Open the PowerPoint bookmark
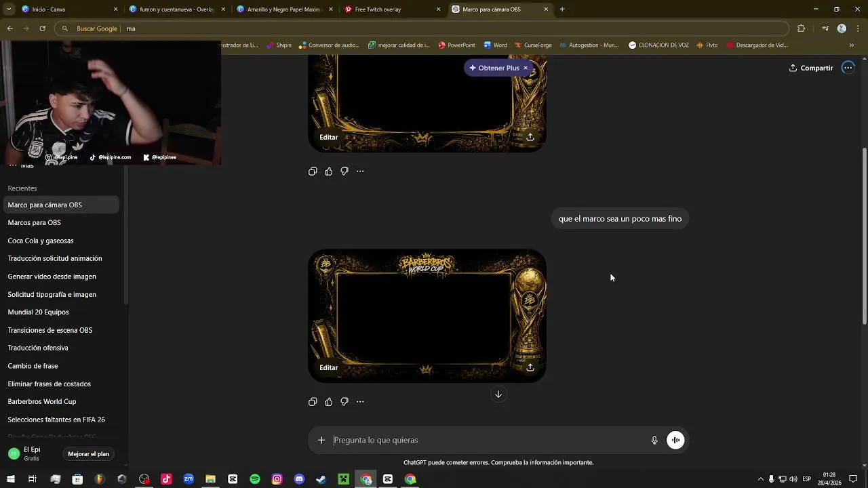The image size is (868, 488). pyautogui.click(x=456, y=45)
